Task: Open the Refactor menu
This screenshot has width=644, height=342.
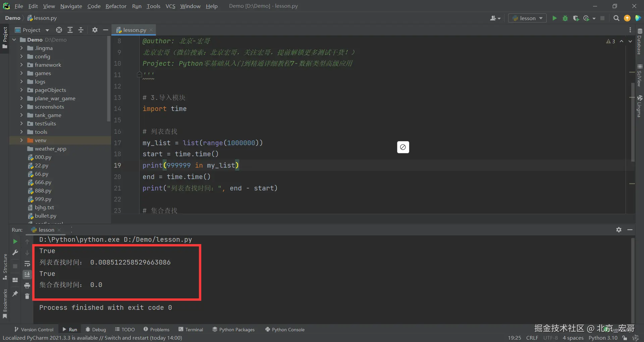Action: tap(116, 6)
